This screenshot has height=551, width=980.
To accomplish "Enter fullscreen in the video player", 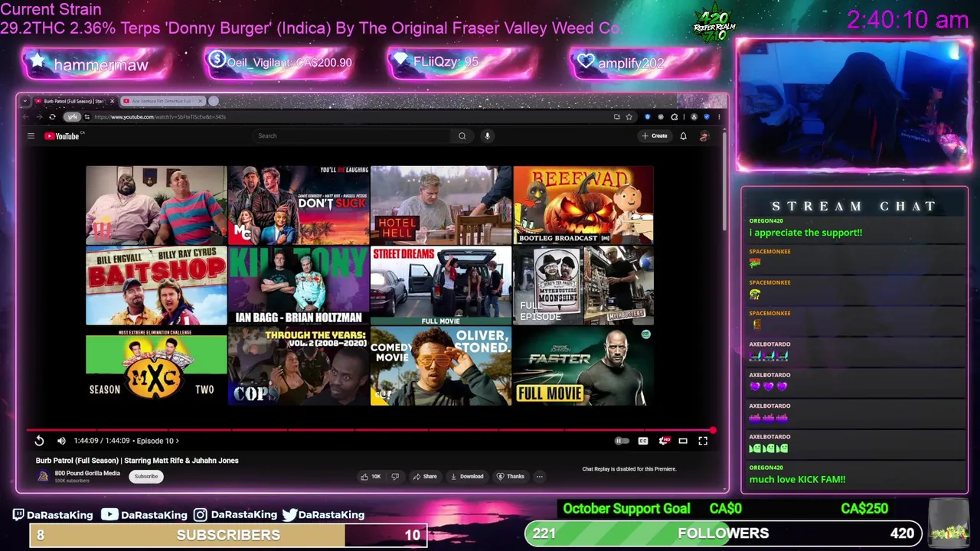I will [703, 441].
